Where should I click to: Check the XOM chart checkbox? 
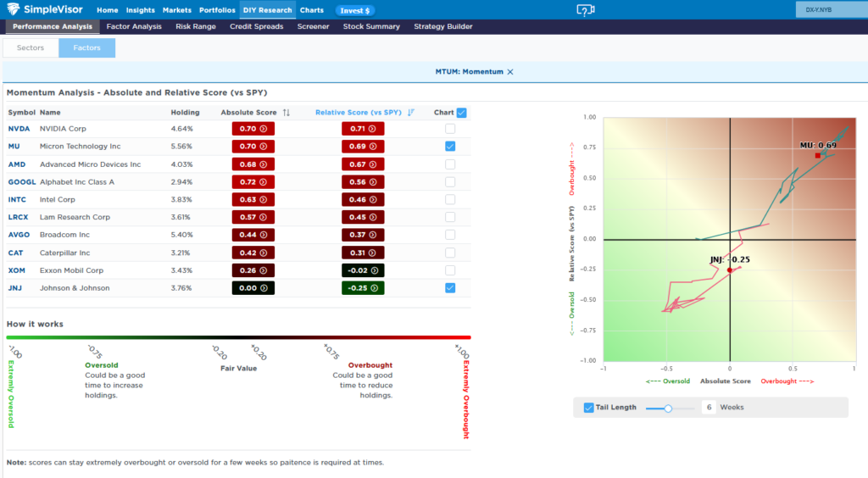click(x=450, y=270)
